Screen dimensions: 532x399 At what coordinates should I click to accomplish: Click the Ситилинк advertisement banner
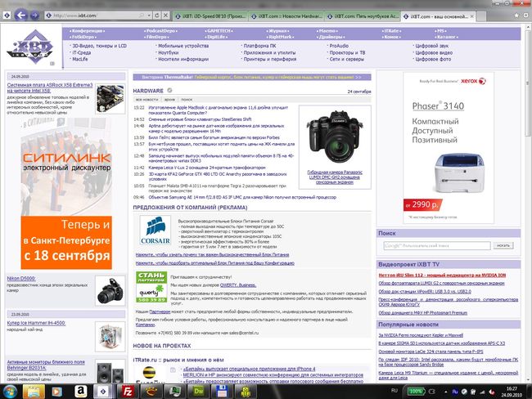point(66,193)
